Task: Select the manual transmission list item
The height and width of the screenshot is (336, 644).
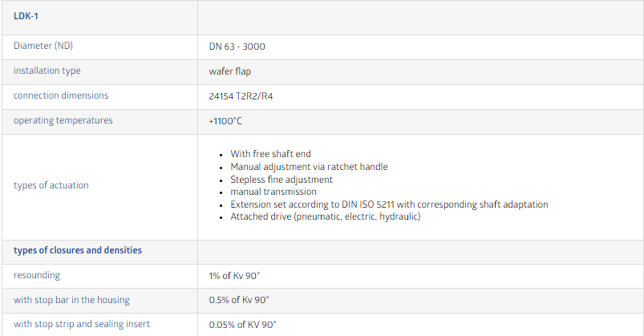Action: pos(273,192)
